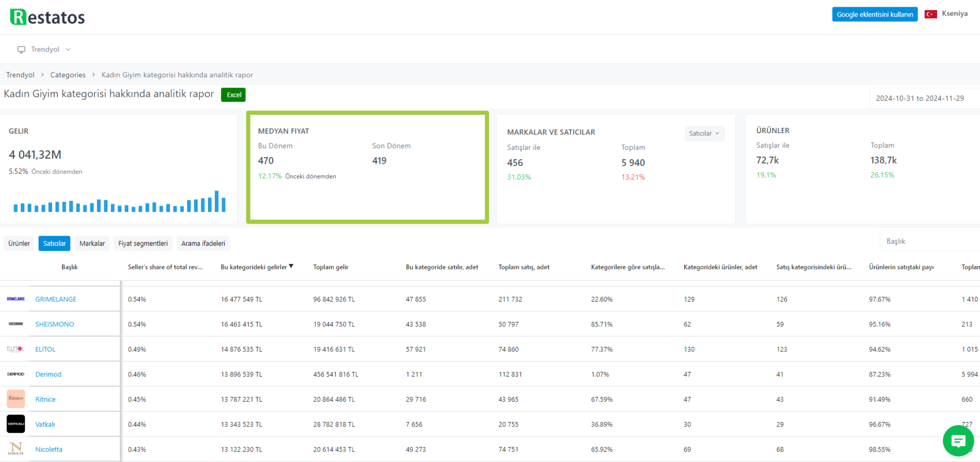Select the Satıcılar tab
Image resolution: width=980 pixels, height=462 pixels.
pyautogui.click(x=54, y=244)
